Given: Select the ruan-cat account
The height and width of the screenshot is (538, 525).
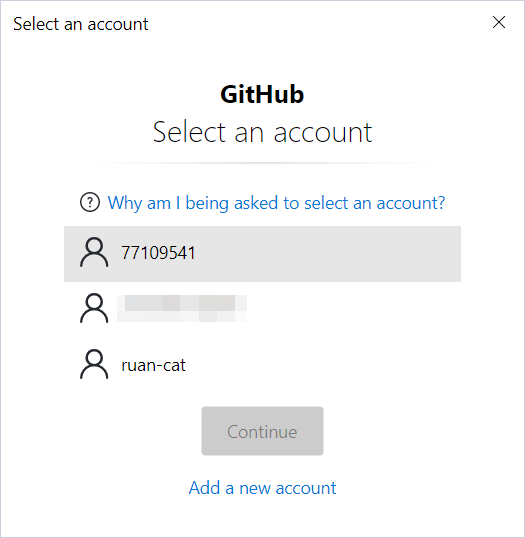Looking at the screenshot, I should pyautogui.click(x=262, y=365).
